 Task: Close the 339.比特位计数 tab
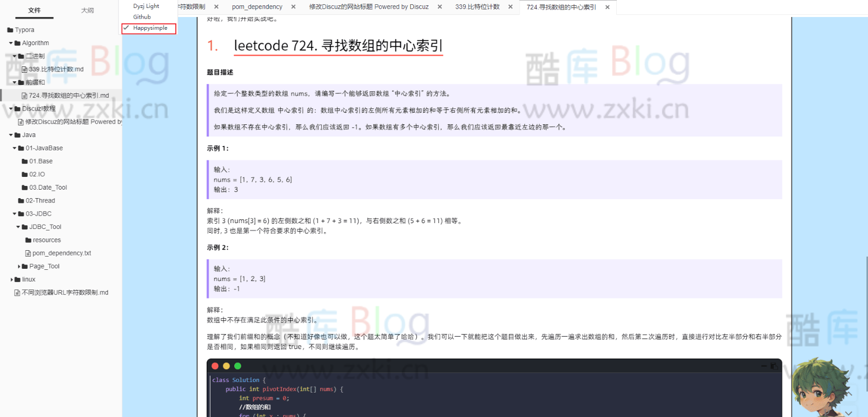(x=510, y=7)
